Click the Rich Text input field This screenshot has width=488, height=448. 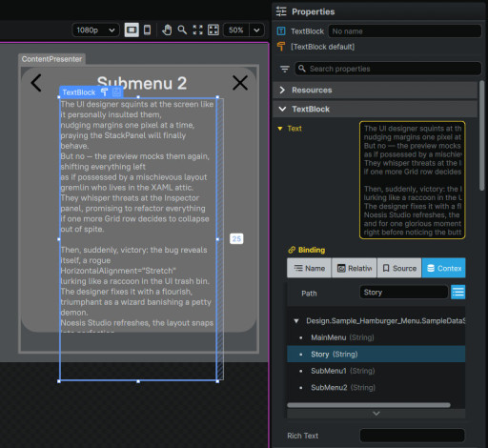[413, 436]
